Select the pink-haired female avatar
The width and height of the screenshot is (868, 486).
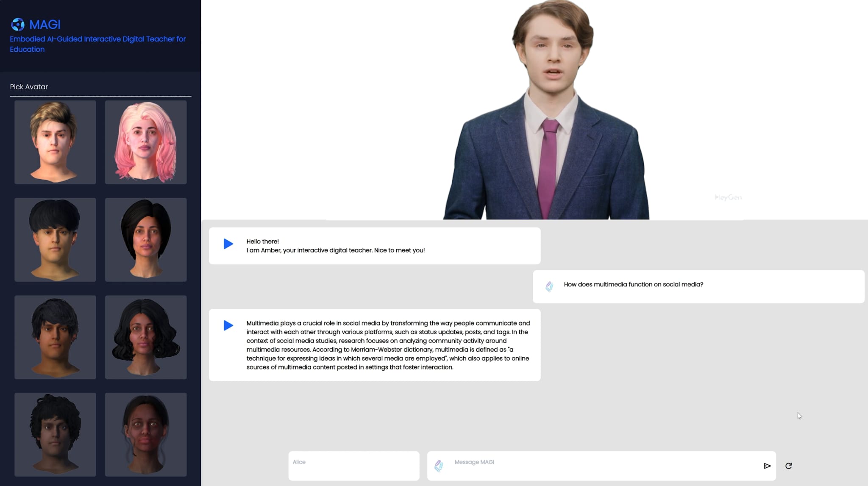[x=146, y=142]
